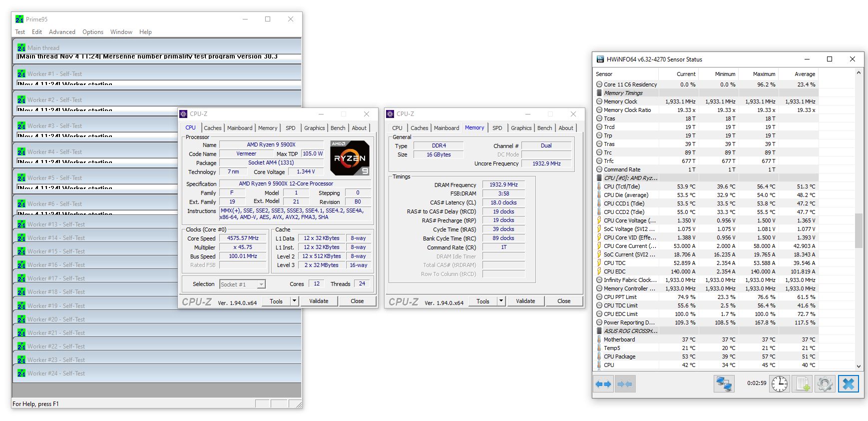Open About tab in CPU-Z Memory window
The image size is (868, 421).
[566, 128]
